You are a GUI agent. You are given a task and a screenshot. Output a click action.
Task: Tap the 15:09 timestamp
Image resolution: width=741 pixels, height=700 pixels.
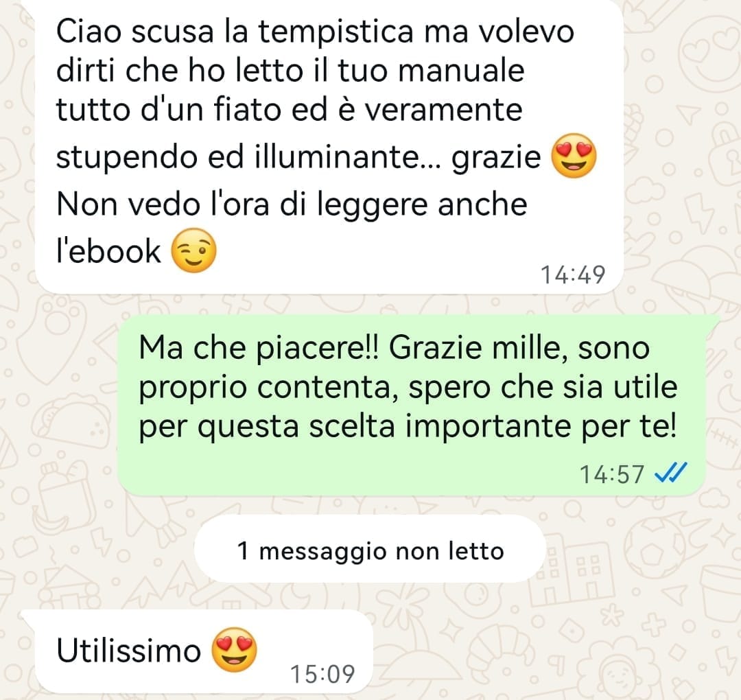pos(322,674)
